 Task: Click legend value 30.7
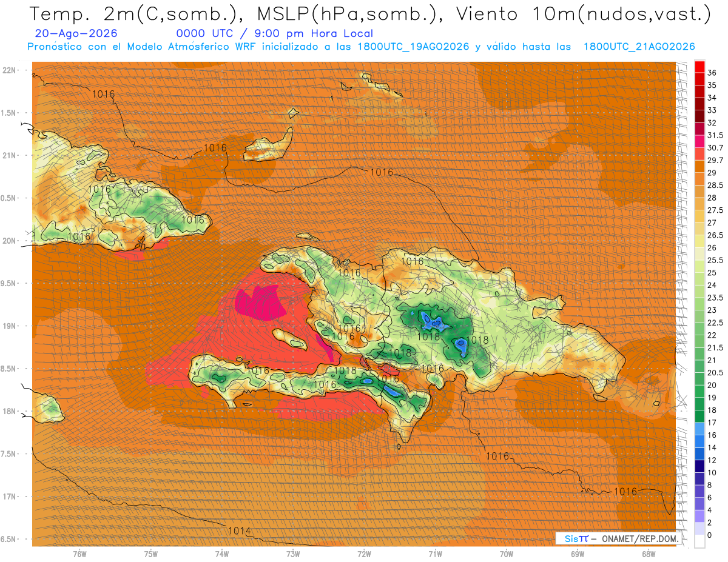(715, 148)
